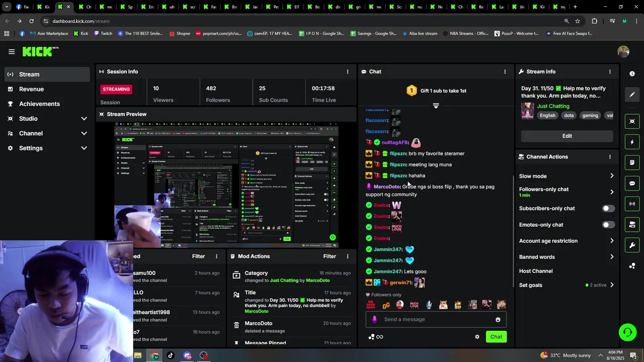
Task: Click the document notes icon in right sidebar
Action: point(632,162)
